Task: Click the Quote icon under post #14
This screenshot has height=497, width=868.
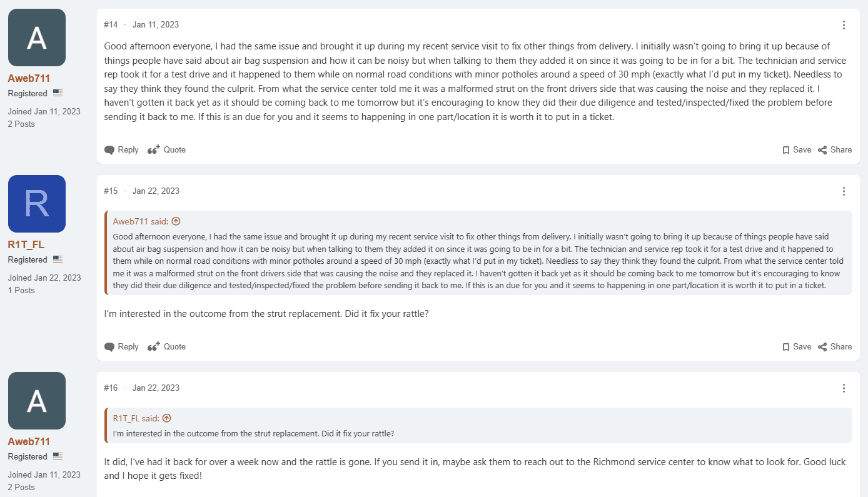Action: pos(154,150)
